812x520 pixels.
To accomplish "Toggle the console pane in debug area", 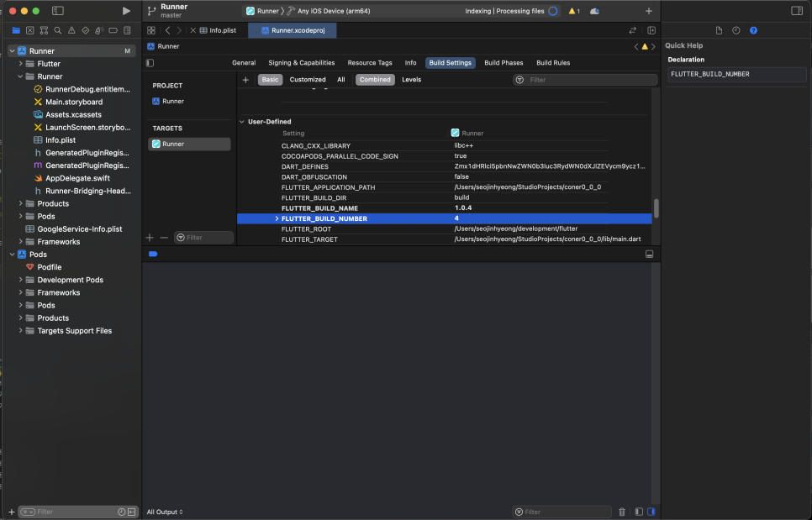I will pyautogui.click(x=651, y=512).
